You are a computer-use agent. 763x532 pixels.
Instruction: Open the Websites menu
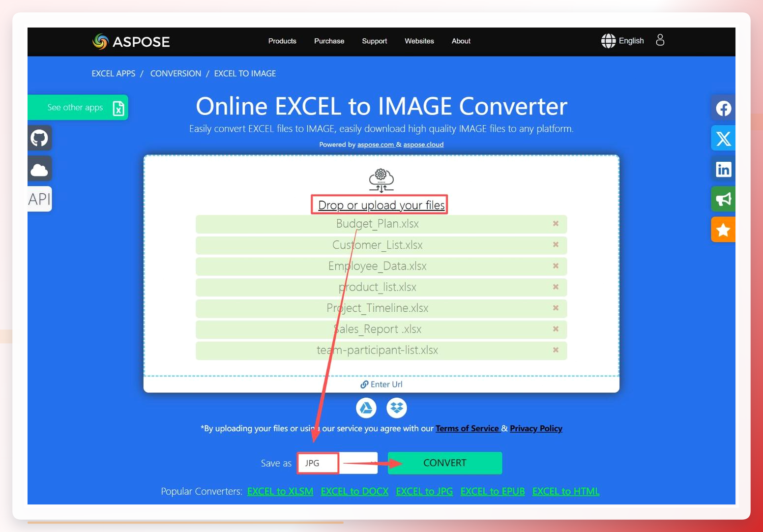tap(419, 41)
